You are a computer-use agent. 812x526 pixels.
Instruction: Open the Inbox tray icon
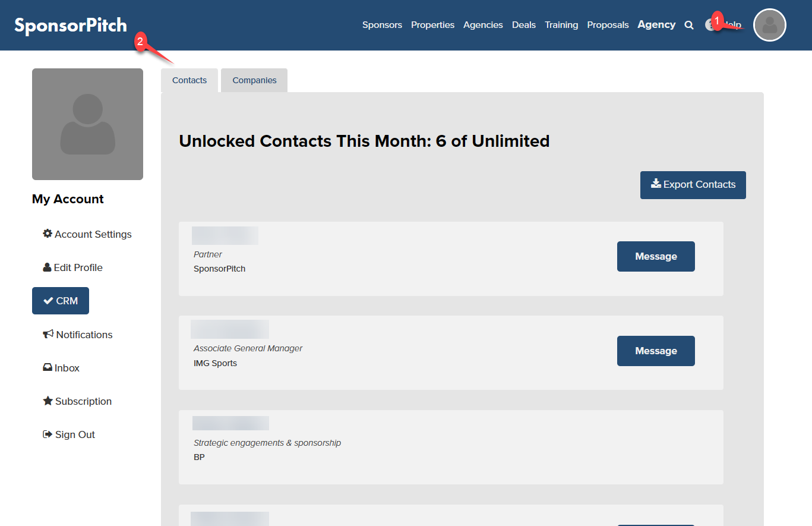pos(48,367)
